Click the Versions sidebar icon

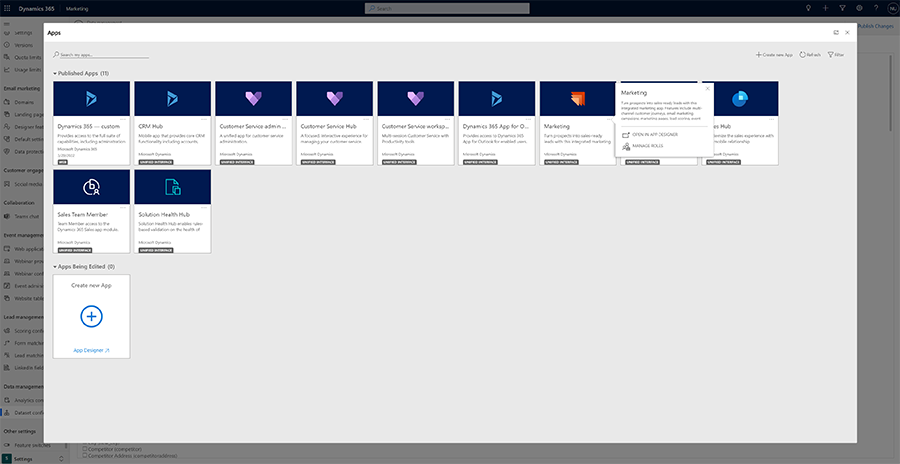click(6, 45)
